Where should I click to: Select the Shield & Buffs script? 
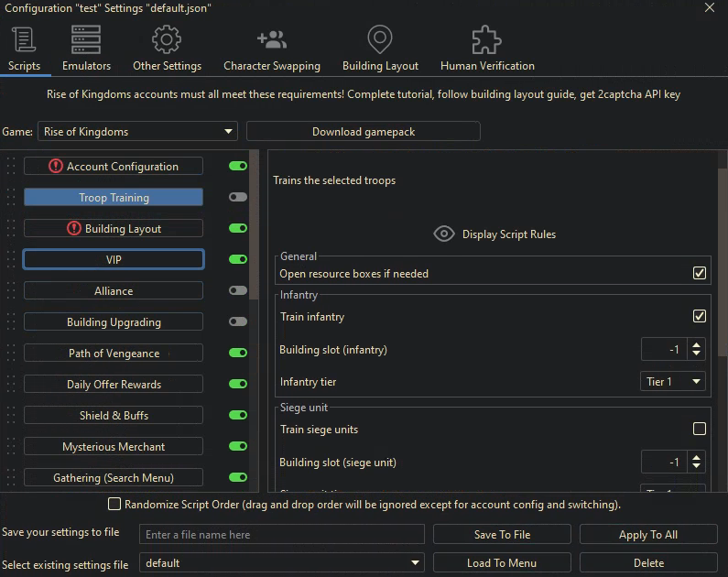click(114, 415)
